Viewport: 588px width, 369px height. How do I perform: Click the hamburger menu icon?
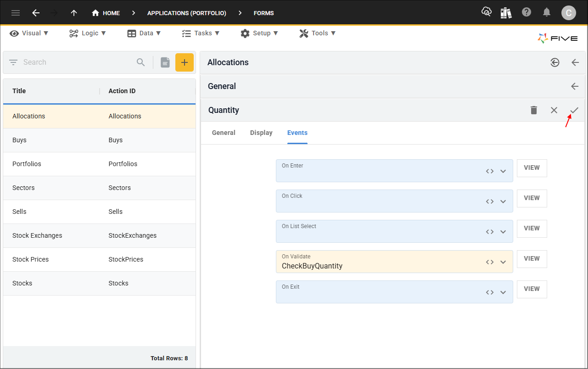[x=16, y=13]
